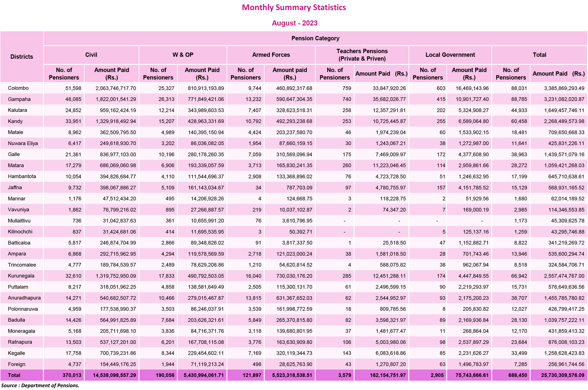The image size is (588, 390).
Task: Select the 'Gampaha' district row label
Action: click(x=19, y=99)
